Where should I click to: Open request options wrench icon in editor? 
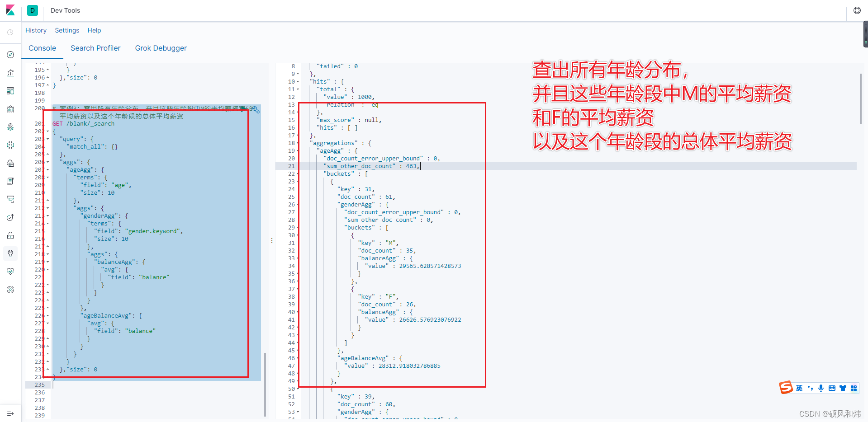256,110
